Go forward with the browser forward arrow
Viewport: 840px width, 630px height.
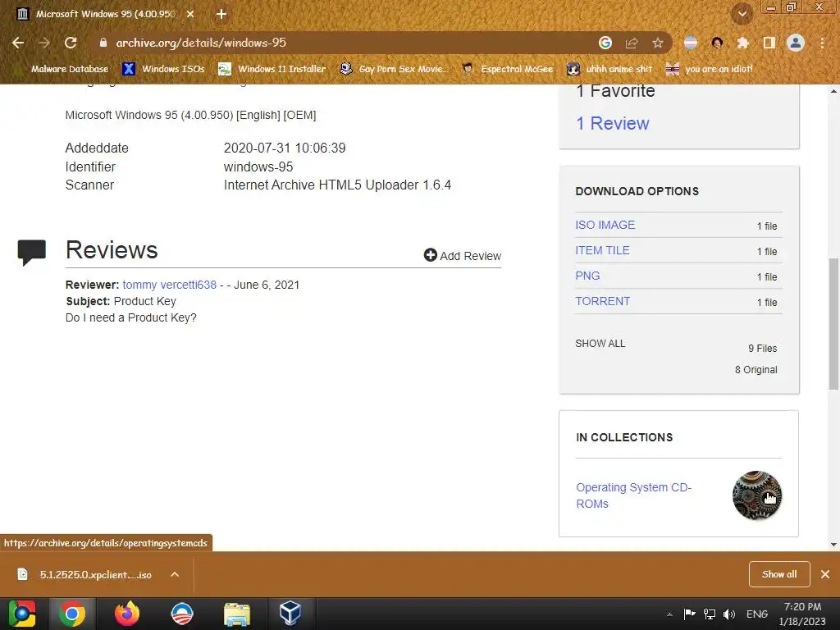pyautogui.click(x=44, y=43)
